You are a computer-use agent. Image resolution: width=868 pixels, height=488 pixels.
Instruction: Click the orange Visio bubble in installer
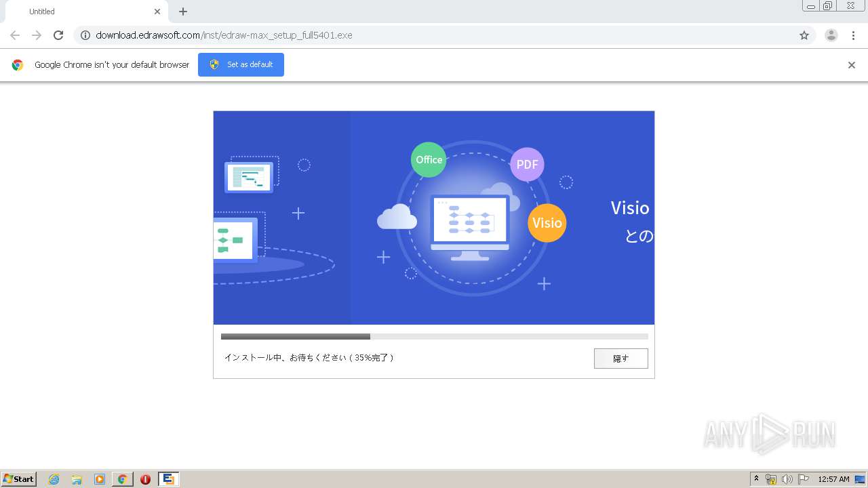[547, 223]
